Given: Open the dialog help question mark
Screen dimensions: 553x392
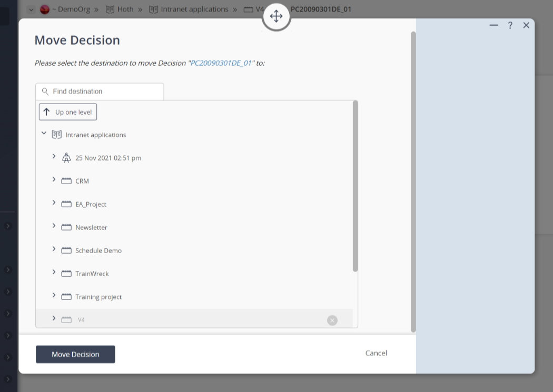Looking at the screenshot, I should [x=510, y=25].
